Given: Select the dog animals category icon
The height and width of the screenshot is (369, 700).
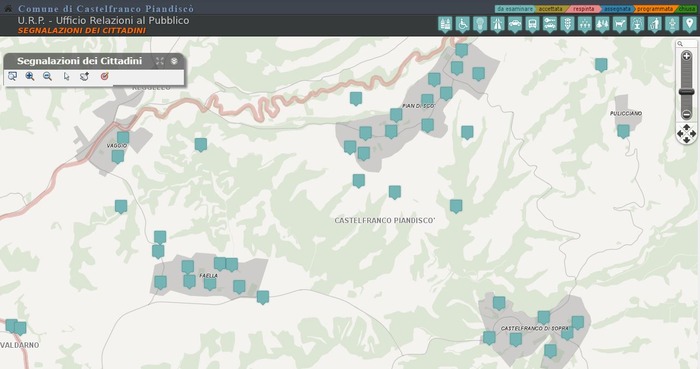Looking at the screenshot, I should coord(620,25).
